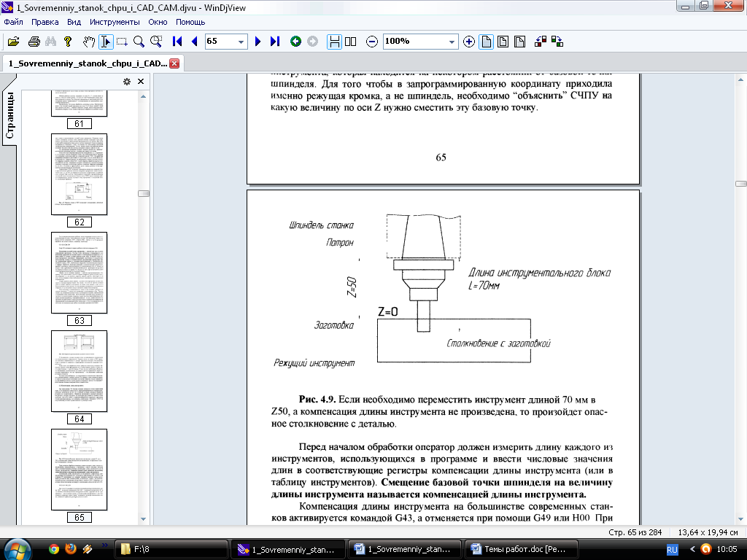Click rotate right icon in toolbar
Viewport: 747px width, 560px height.
[x=557, y=42]
